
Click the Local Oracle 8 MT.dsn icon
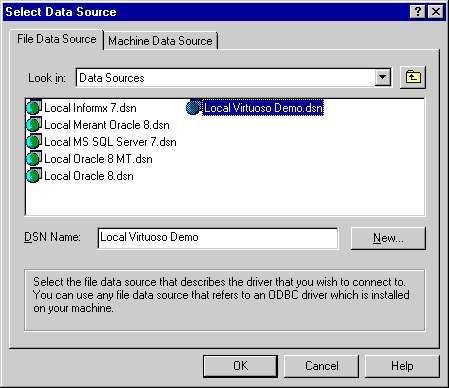coord(34,158)
